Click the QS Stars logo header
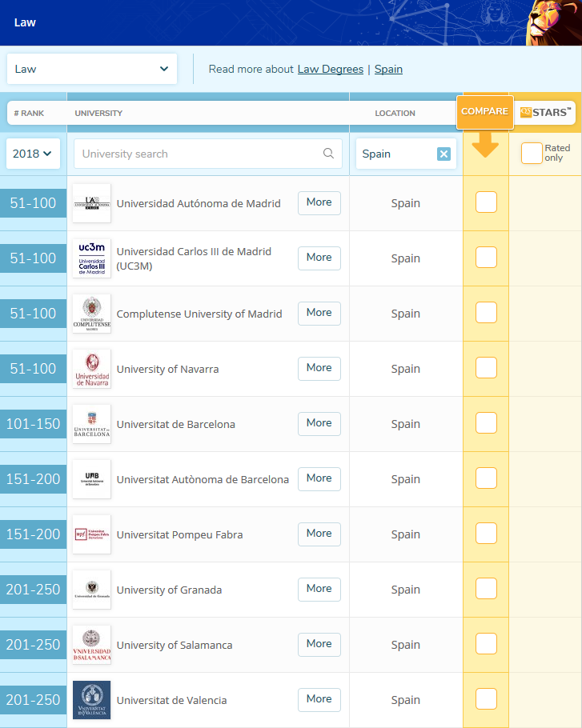Image resolution: width=582 pixels, height=728 pixels. coord(545,112)
